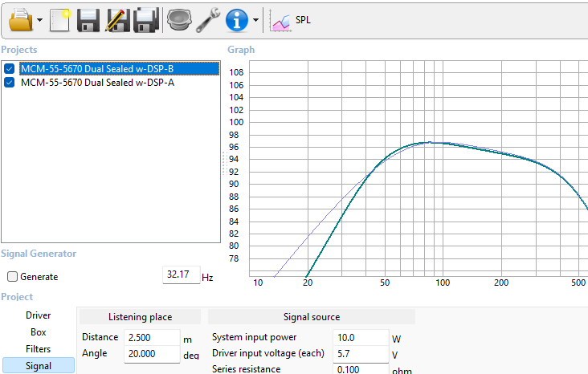Image resolution: width=588 pixels, height=374 pixels.
Task: Click the open project folder icon
Action: point(18,19)
